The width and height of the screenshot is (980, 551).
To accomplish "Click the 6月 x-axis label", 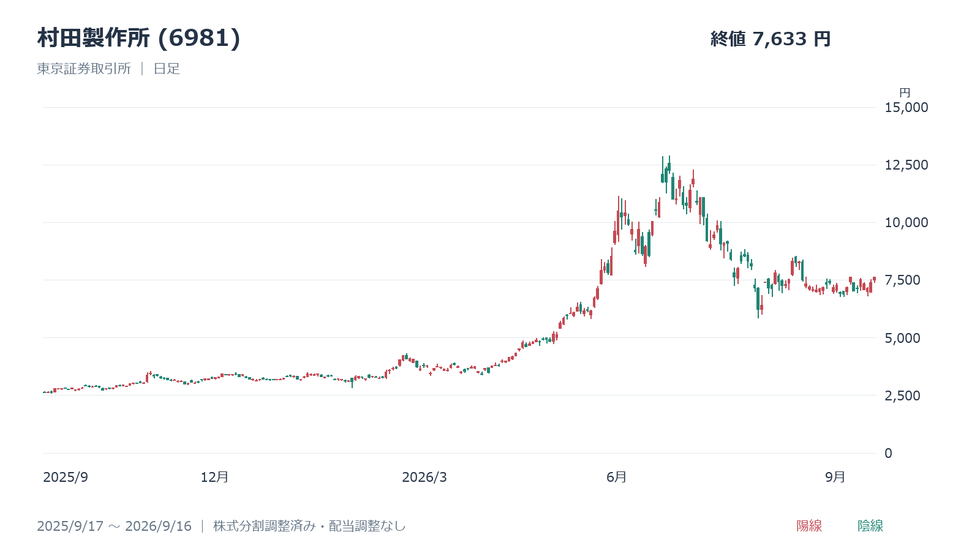I will [617, 477].
